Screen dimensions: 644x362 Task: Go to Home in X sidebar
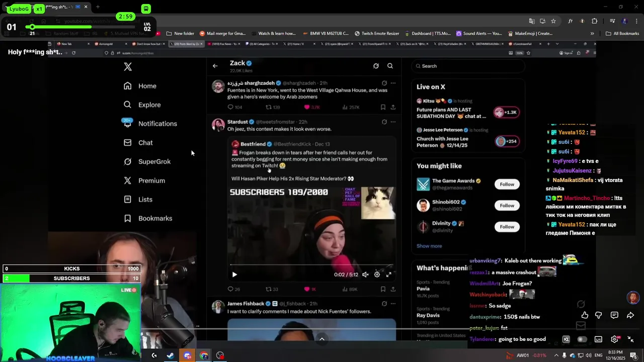click(x=140, y=86)
